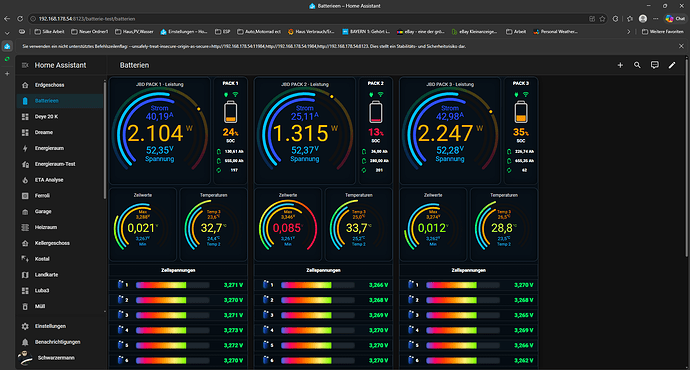Open the Landkarte sidebar entry
Screen dimensions: 690x370
[60, 275]
